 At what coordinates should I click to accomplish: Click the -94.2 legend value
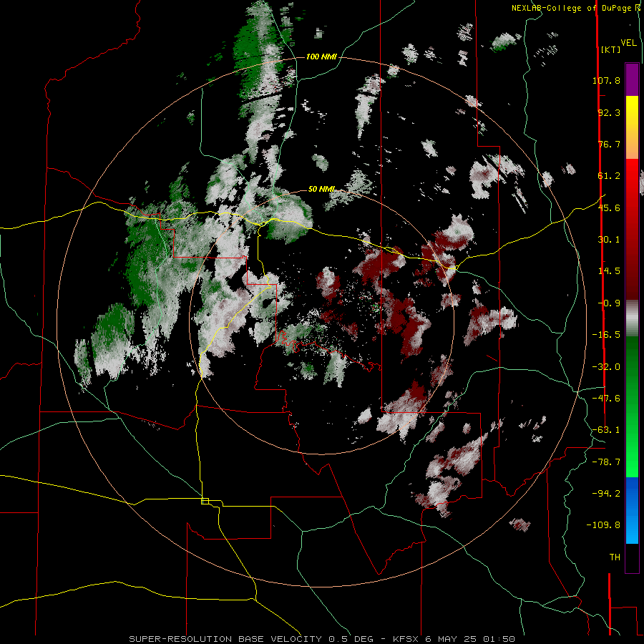pos(606,494)
